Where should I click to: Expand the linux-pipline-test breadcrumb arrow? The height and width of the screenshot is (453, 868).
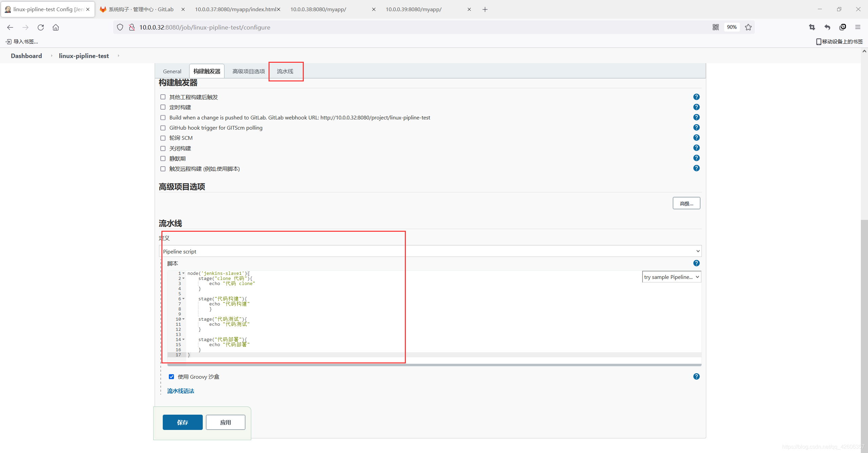[118, 56]
